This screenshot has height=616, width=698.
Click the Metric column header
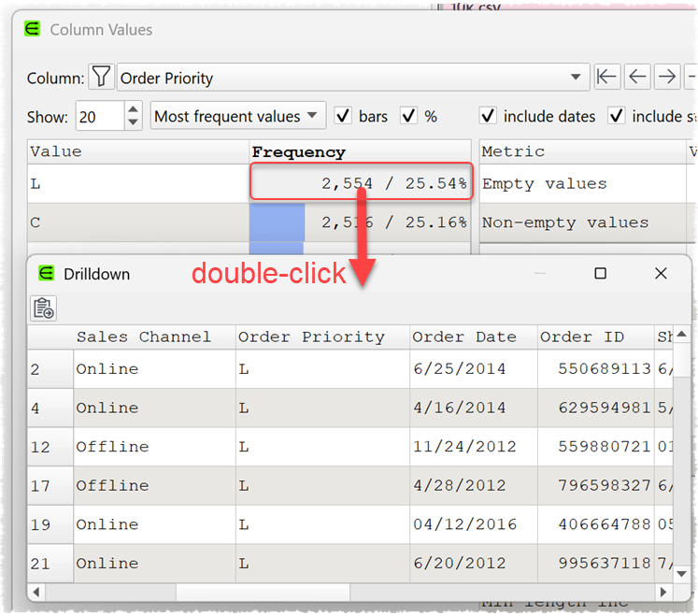point(582,151)
